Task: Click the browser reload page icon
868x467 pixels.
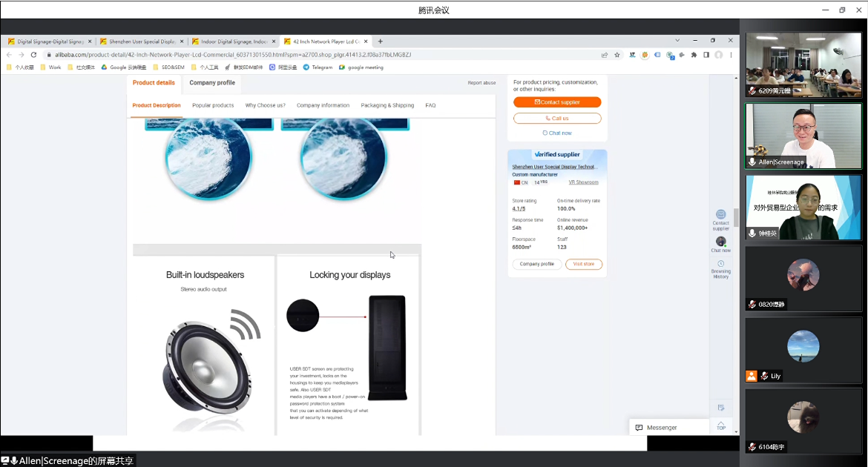Action: point(33,55)
